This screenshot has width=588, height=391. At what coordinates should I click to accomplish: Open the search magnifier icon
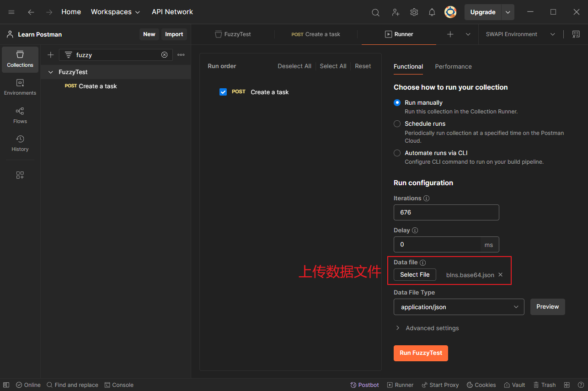(375, 12)
